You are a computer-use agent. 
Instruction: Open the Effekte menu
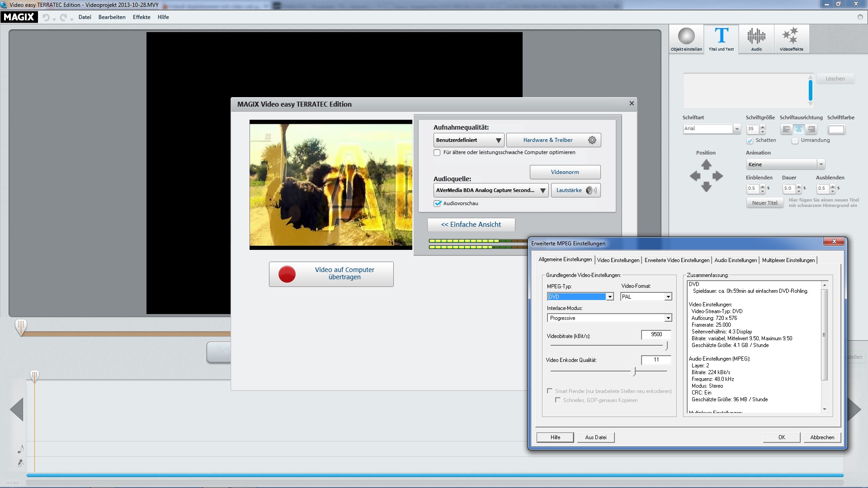(x=142, y=17)
